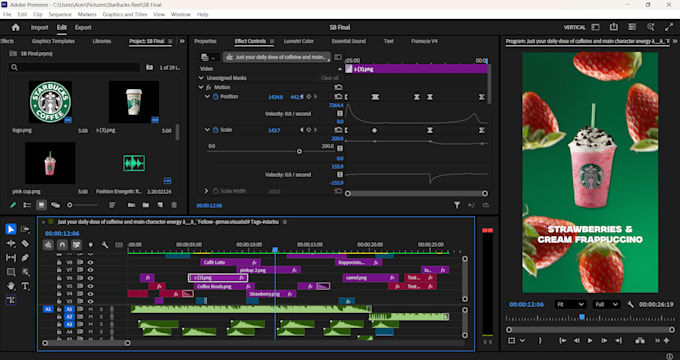Screen dimensions: 680x360
Task: Mute audio track A1
Action: 91,309
